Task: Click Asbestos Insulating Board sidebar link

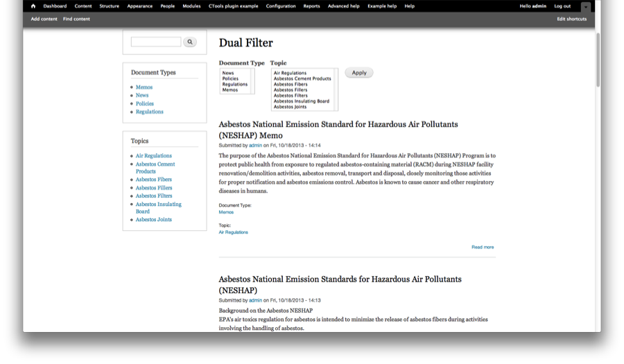Action: (x=158, y=208)
